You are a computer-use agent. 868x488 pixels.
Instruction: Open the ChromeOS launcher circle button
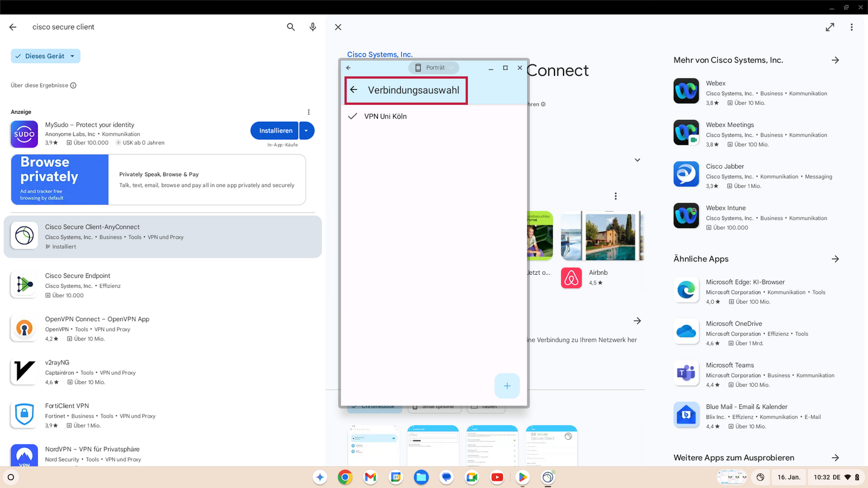pos(10,477)
